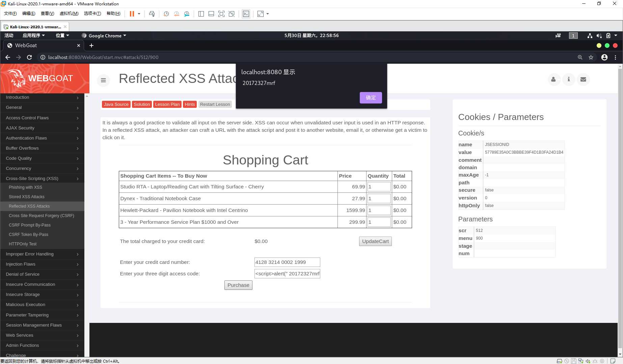
Task: Click the console view toolbar icon
Action: pyautogui.click(x=246, y=14)
